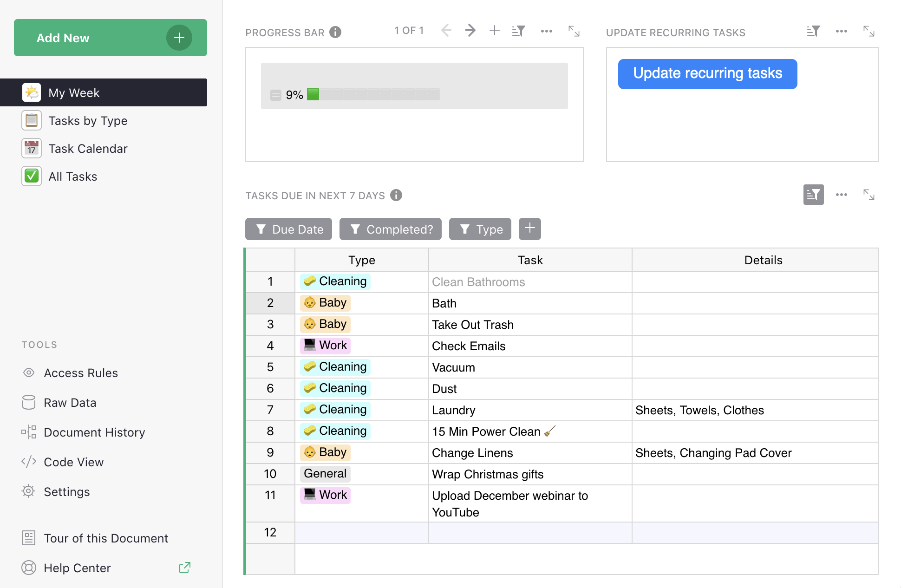Click the add column button next to Type filter

pos(530,229)
